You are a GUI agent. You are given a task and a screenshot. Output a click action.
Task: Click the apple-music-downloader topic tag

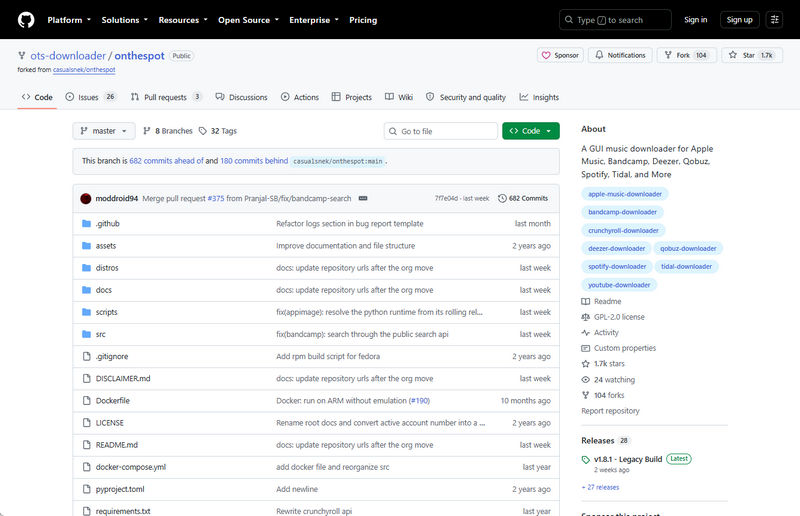click(625, 194)
